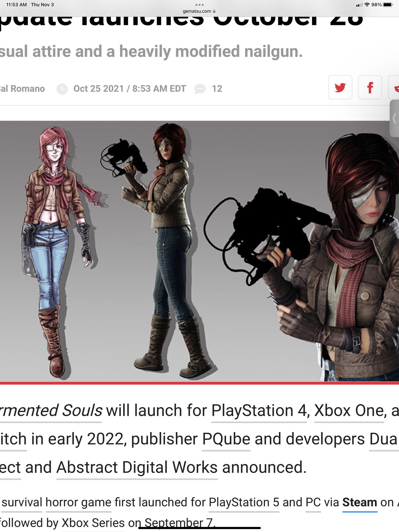The height and width of the screenshot is (532, 399).
Task: Tap the home indicator bar
Action: [x=199, y=528]
